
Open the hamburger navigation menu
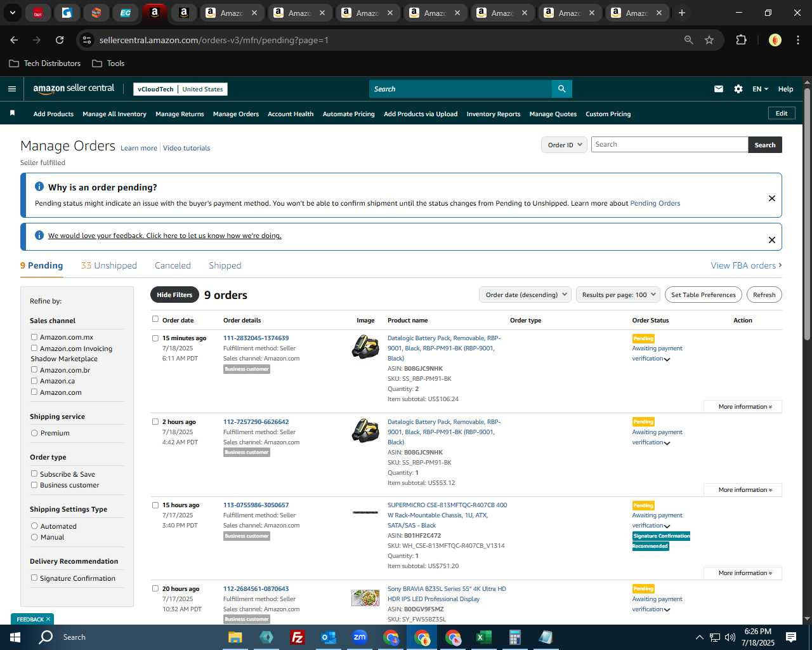11,89
